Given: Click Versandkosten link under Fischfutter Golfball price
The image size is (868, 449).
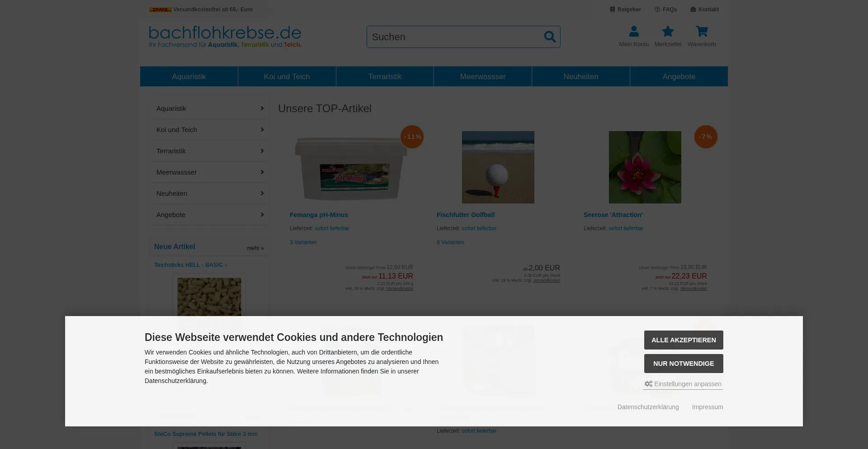Looking at the screenshot, I should (x=547, y=280).
